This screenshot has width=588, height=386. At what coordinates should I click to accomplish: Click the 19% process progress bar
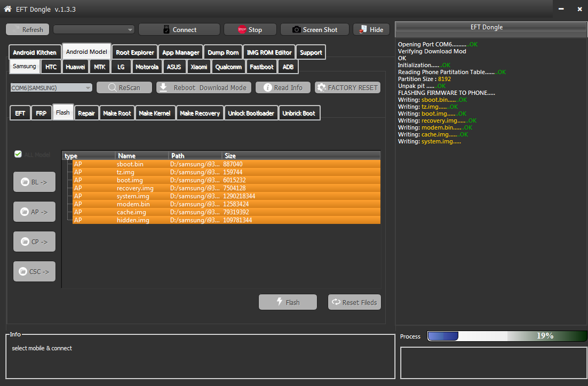click(x=507, y=336)
